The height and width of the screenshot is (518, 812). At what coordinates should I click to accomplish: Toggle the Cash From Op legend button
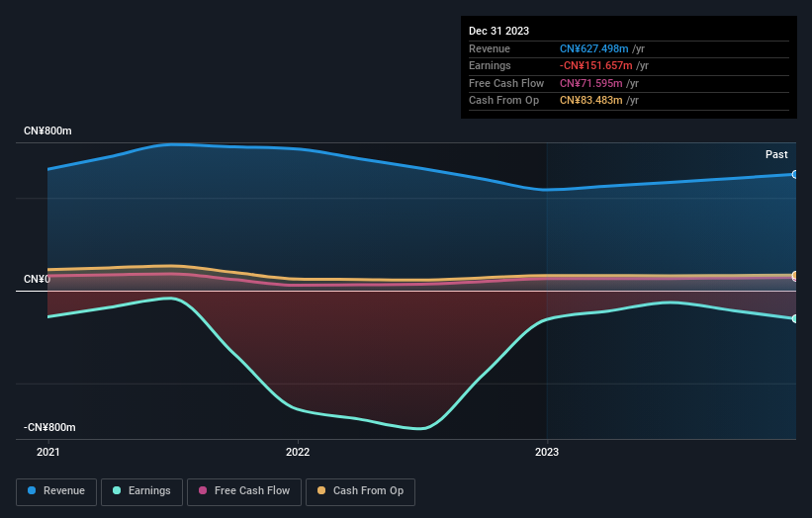360,491
